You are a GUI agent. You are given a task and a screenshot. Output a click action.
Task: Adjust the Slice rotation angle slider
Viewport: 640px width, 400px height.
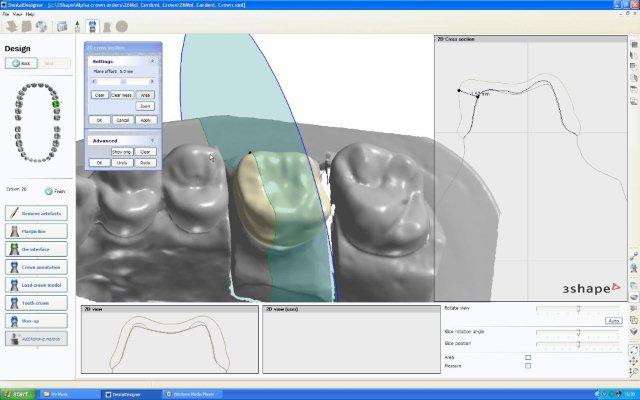click(579, 333)
